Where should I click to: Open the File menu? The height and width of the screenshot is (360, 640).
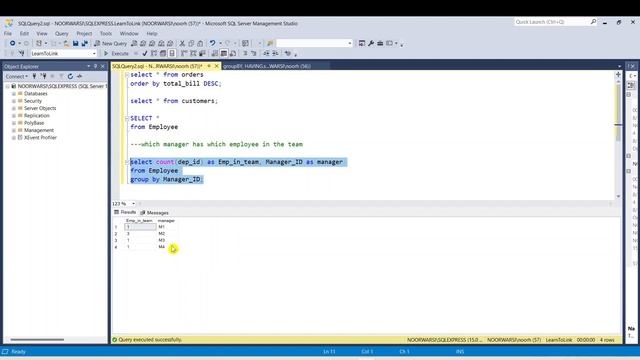coord(8,33)
